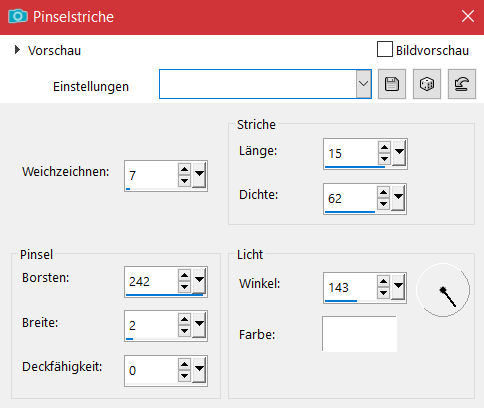Image resolution: width=484 pixels, height=408 pixels.
Task: Click the reset to default arrow icon
Action: click(x=462, y=84)
